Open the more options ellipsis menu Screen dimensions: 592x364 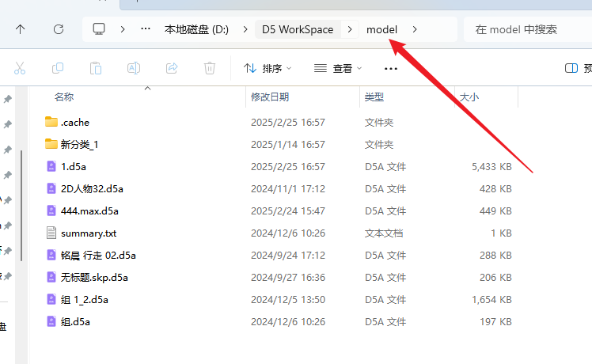click(x=390, y=69)
